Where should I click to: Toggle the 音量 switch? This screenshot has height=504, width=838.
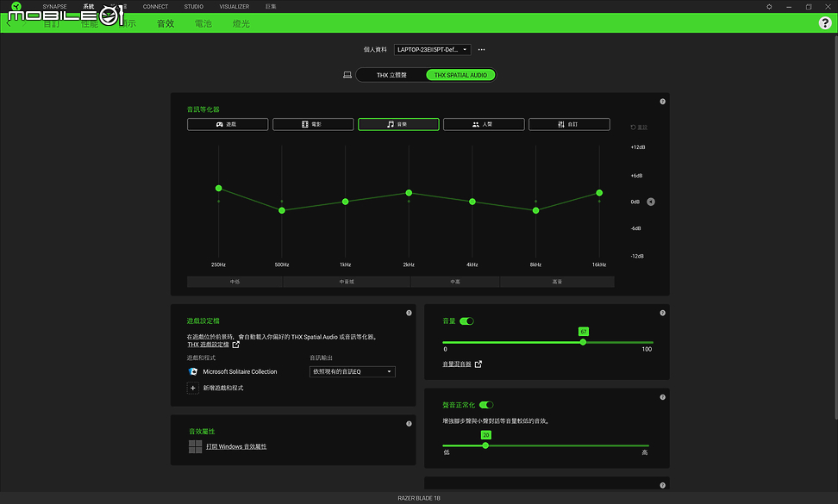[x=466, y=321]
